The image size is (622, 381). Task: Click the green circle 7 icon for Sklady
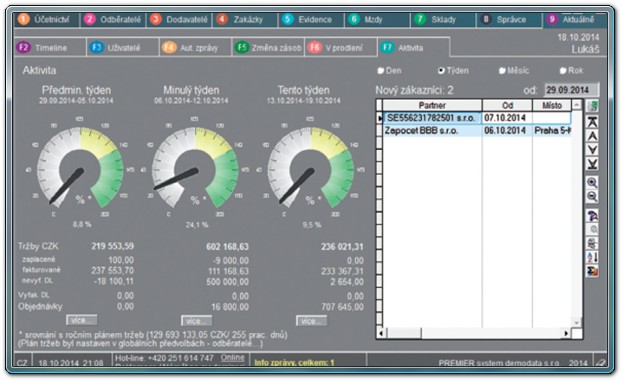tap(420, 19)
